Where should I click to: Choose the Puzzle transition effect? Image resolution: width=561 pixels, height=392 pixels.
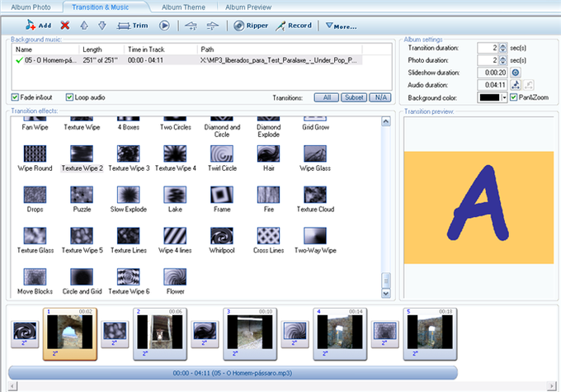(82, 200)
